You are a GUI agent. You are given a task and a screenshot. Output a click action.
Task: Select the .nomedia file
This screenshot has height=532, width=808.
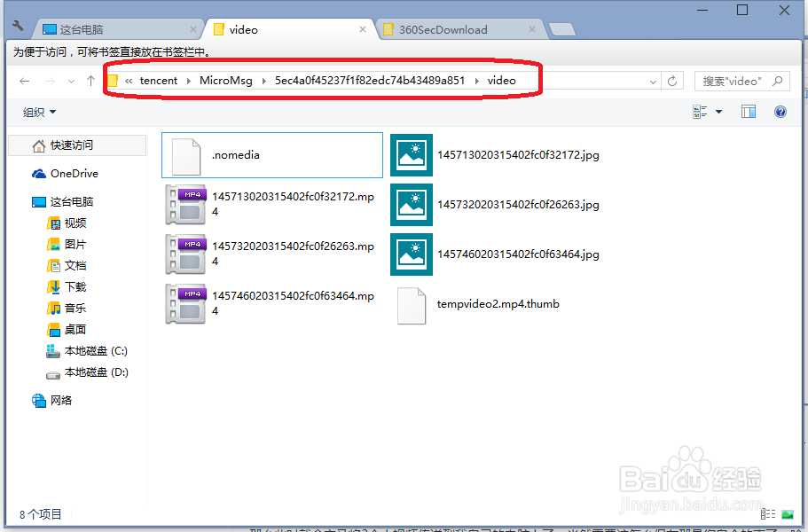click(272, 155)
